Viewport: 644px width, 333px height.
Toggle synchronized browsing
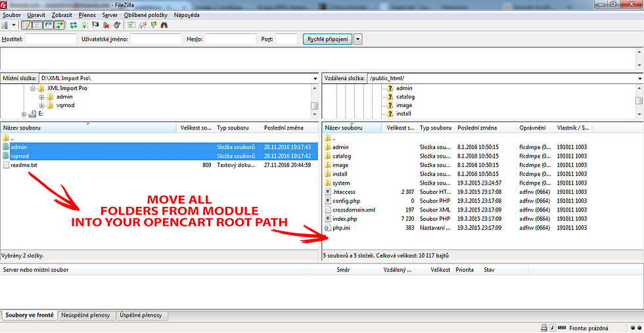coord(153,25)
